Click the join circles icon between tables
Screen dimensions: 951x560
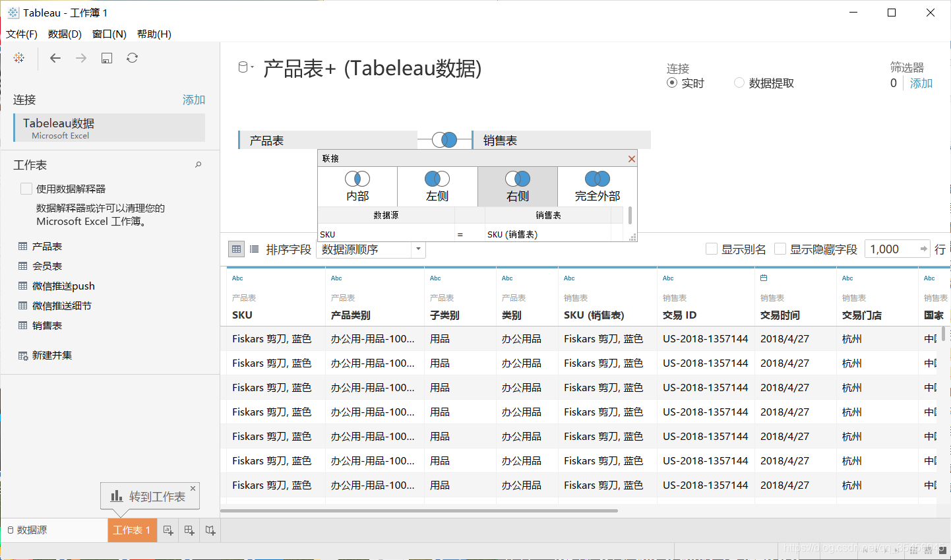(x=445, y=140)
